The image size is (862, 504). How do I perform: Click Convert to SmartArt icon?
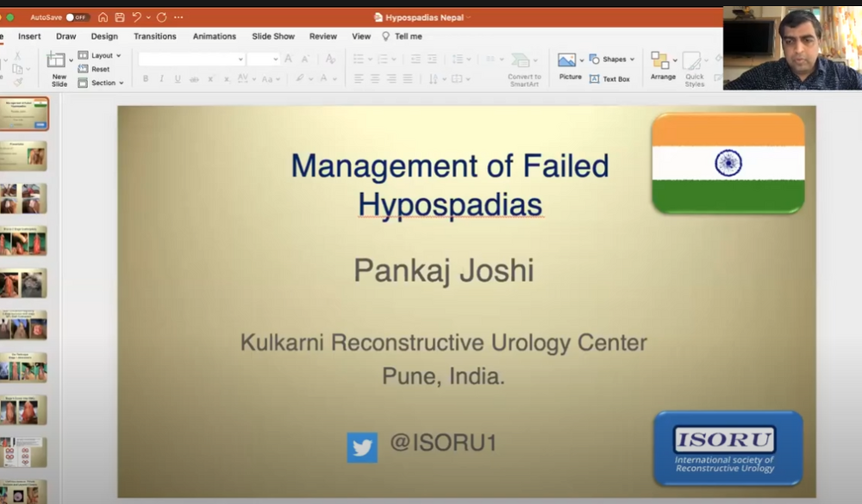[520, 60]
